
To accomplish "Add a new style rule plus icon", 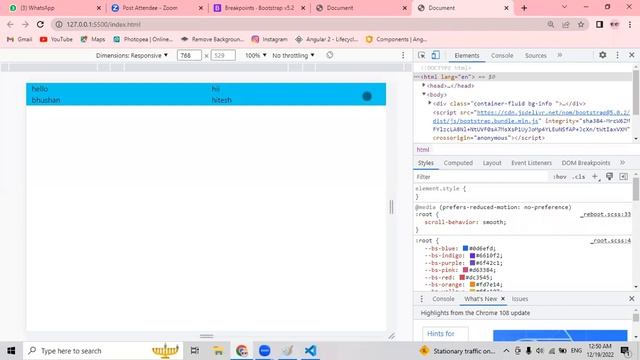I will [x=595, y=176].
